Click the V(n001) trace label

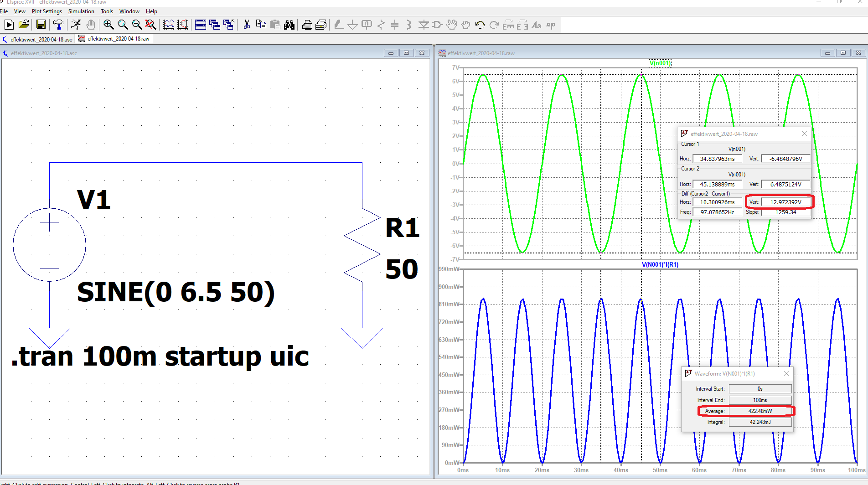(x=660, y=63)
